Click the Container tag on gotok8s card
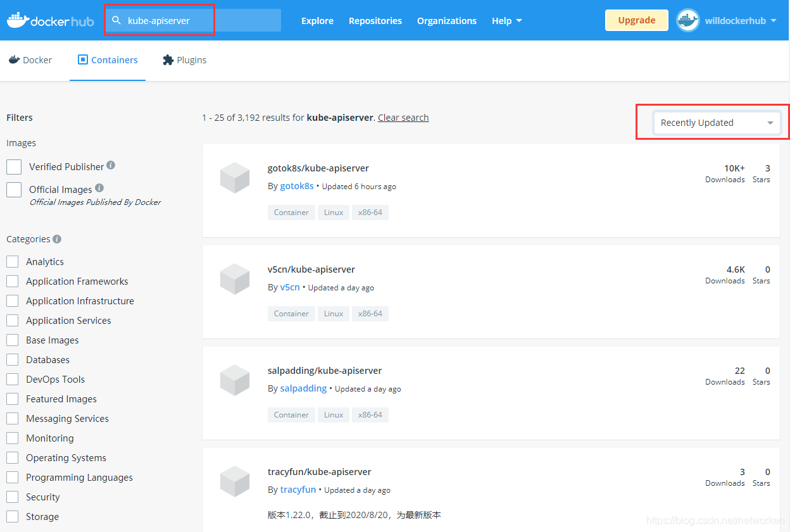This screenshot has height=532, width=790. tap(291, 213)
